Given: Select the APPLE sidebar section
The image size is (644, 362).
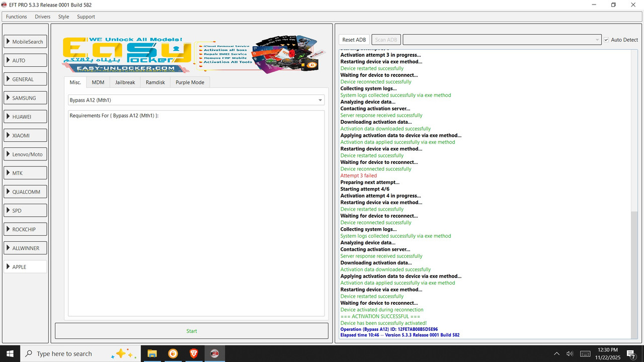Looking at the screenshot, I should pyautogui.click(x=26, y=267).
